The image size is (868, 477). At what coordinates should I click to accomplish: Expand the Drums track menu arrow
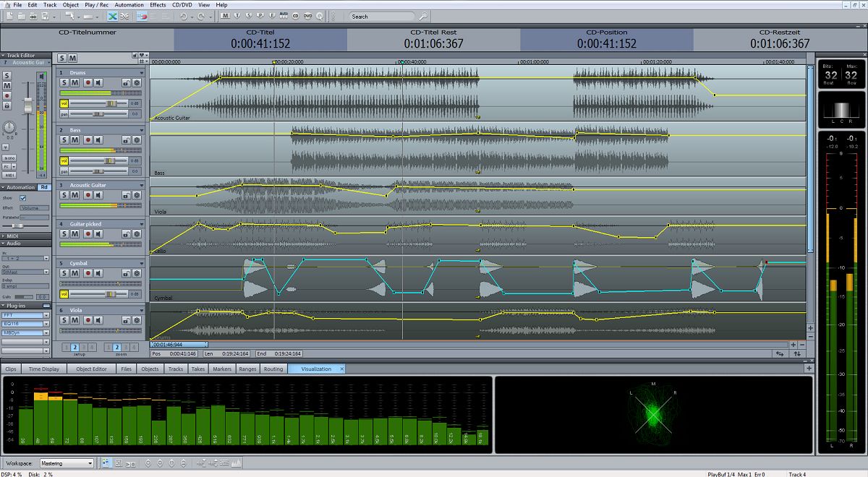[142, 73]
